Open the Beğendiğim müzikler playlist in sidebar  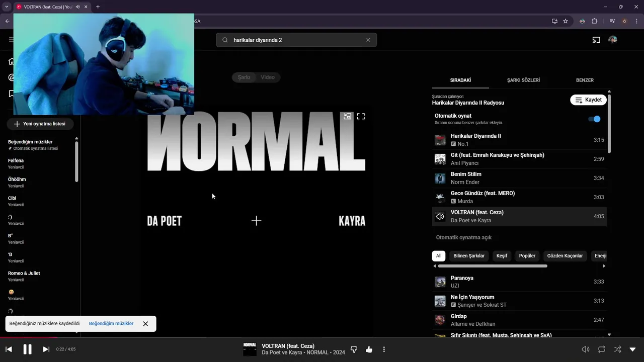(39, 145)
